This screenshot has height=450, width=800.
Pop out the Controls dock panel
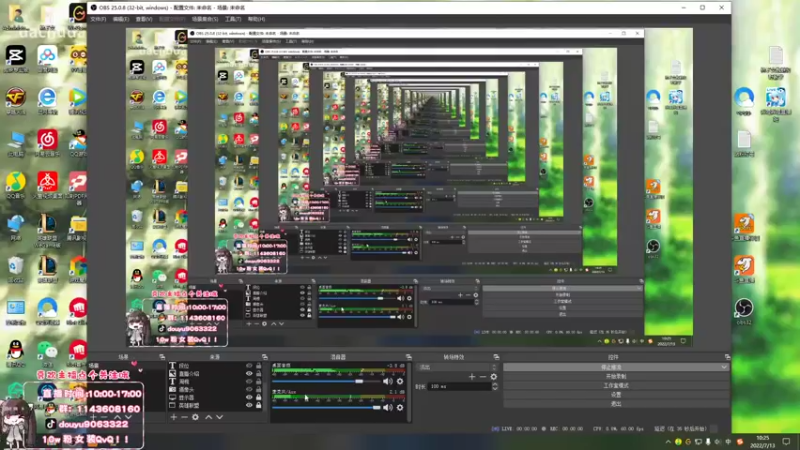(x=727, y=357)
